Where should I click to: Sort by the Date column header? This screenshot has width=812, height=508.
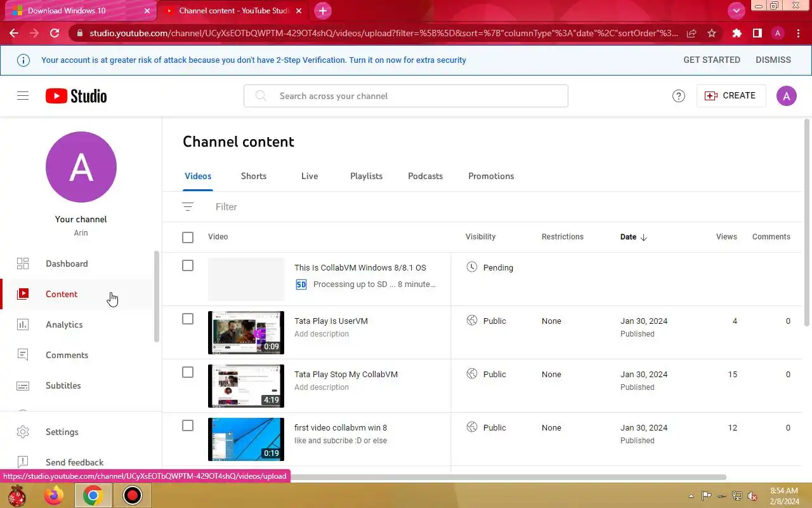[634, 237]
